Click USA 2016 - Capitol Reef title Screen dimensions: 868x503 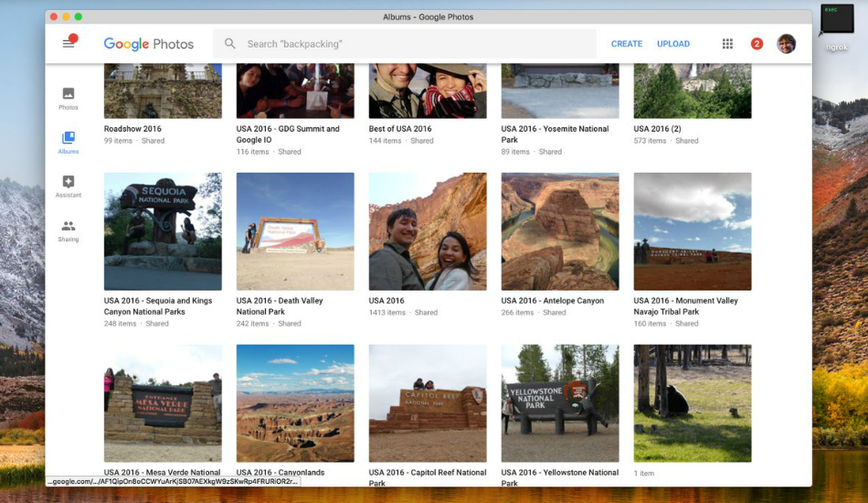tap(428, 477)
